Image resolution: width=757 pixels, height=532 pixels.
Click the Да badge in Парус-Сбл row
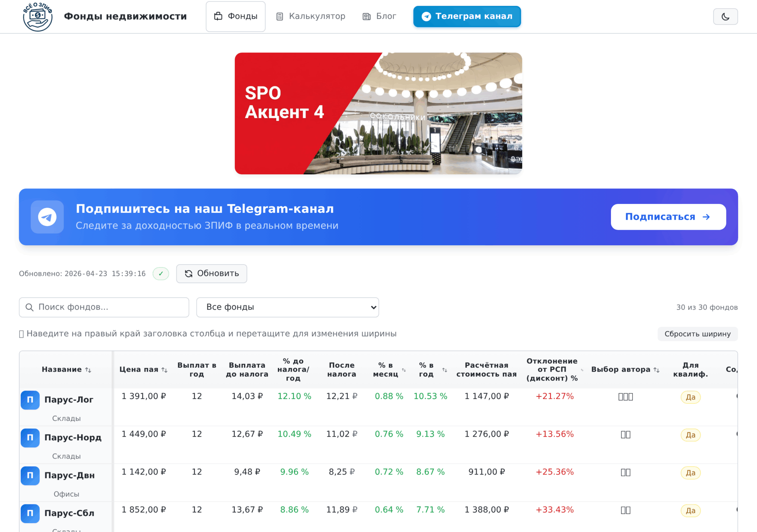[690, 511]
